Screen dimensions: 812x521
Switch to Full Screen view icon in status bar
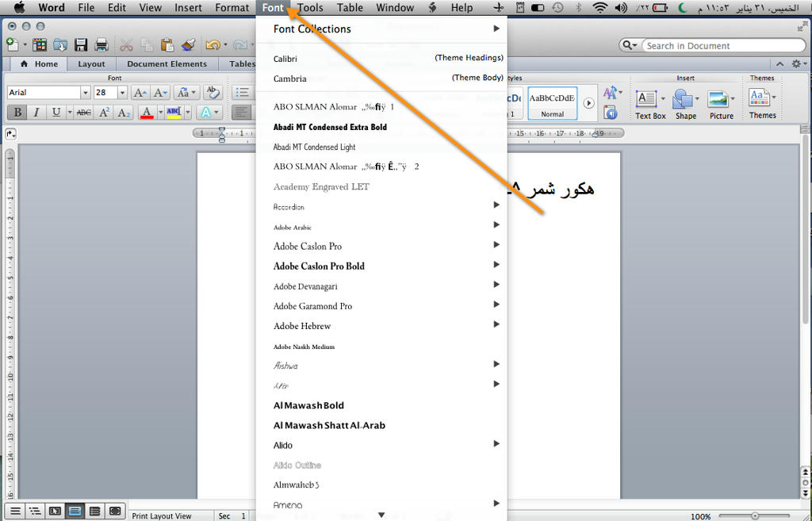coord(115,511)
